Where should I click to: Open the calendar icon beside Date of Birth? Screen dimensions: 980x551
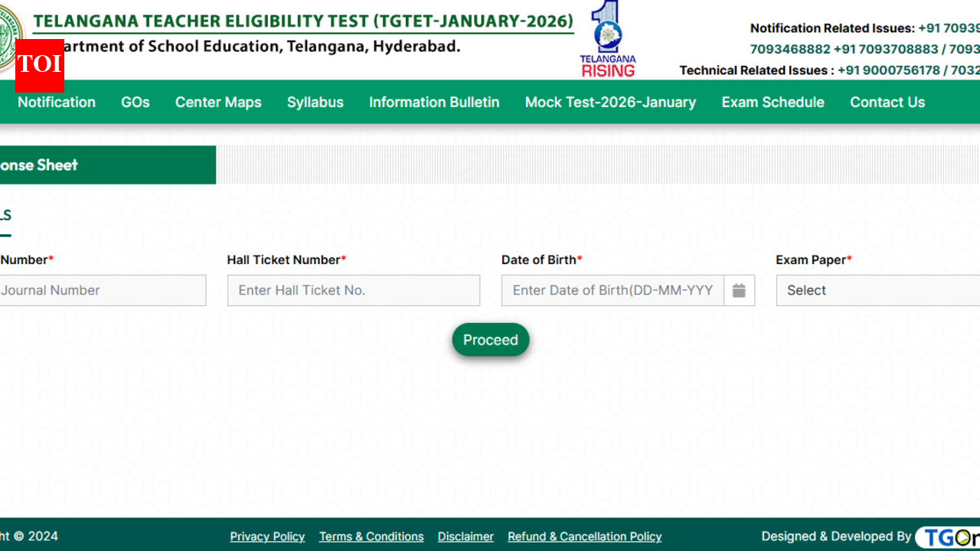click(738, 290)
